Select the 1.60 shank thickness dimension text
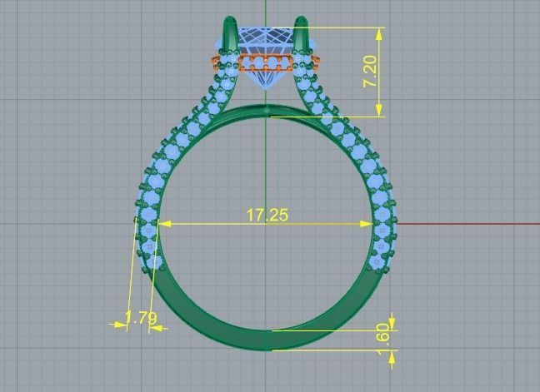Screen dimensions: 540x392 (382, 339)
